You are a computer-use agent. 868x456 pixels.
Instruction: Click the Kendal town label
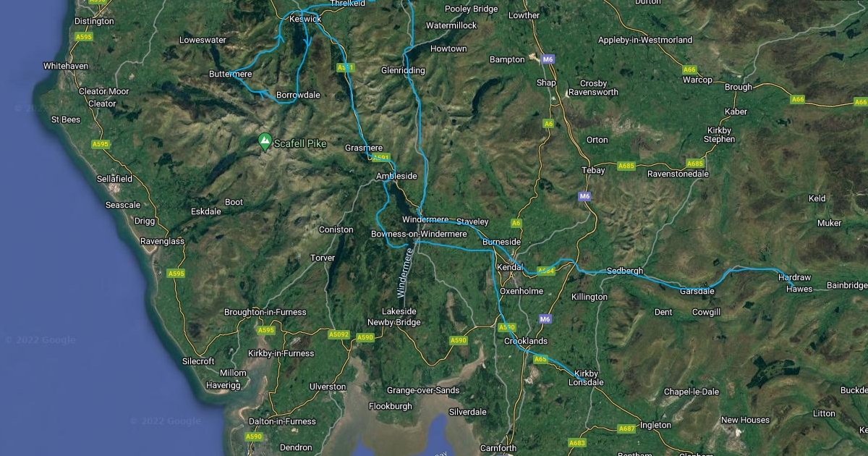pos(509,268)
